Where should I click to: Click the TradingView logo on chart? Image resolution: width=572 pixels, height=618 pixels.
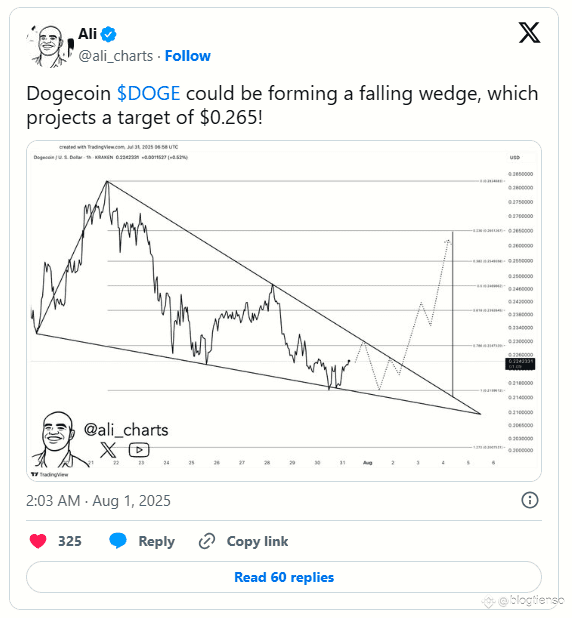click(50, 475)
